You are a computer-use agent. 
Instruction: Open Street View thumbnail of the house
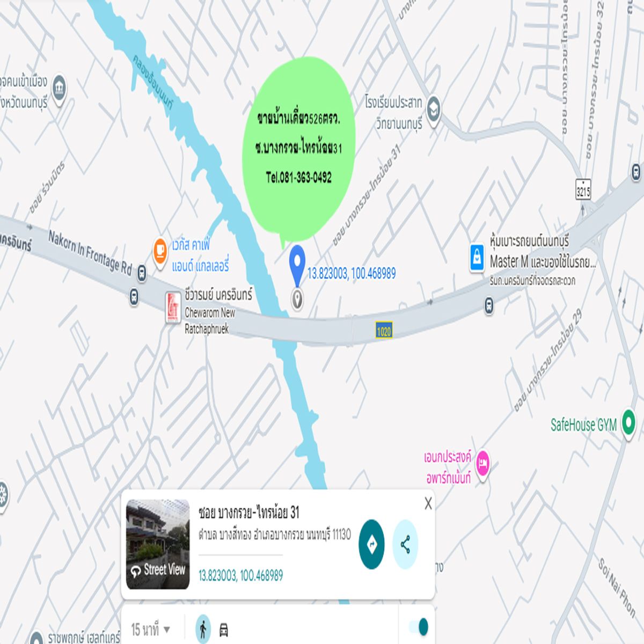[158, 544]
